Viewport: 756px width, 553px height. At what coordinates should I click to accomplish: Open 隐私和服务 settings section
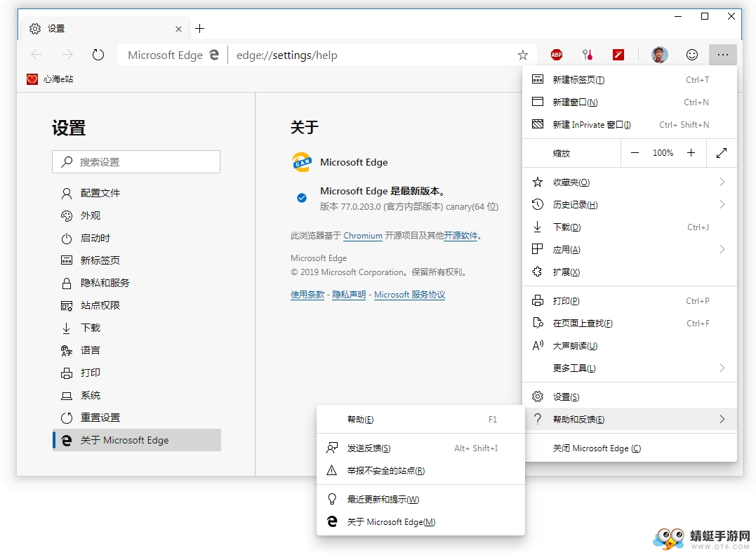point(136,283)
